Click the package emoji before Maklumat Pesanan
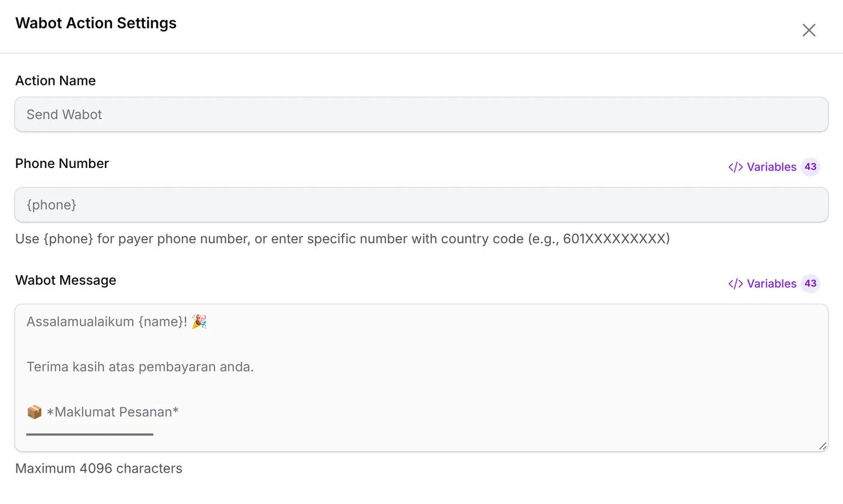 pyautogui.click(x=34, y=412)
